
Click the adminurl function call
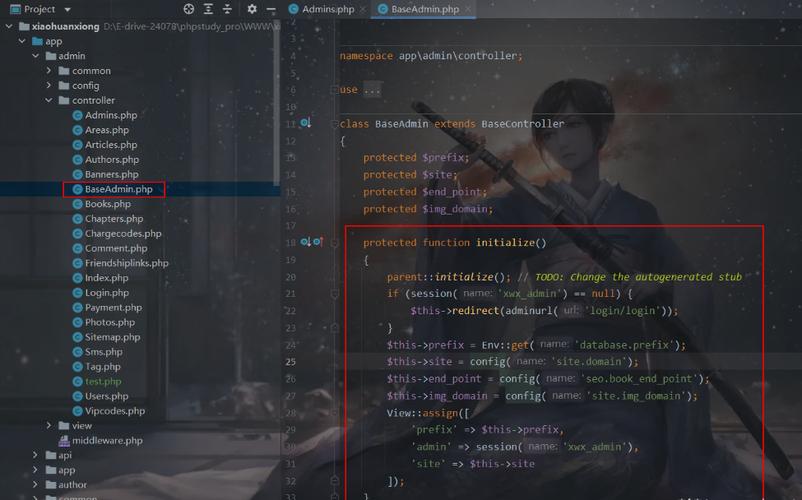pos(528,311)
